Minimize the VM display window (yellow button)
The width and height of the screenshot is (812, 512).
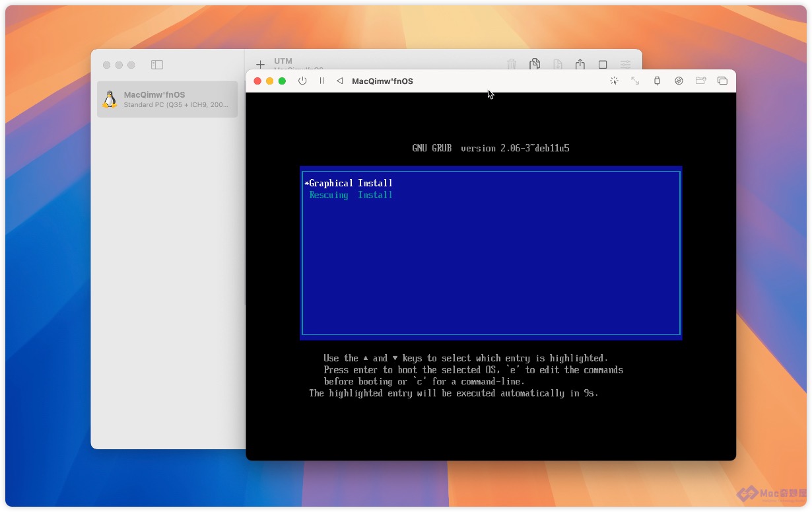point(269,81)
